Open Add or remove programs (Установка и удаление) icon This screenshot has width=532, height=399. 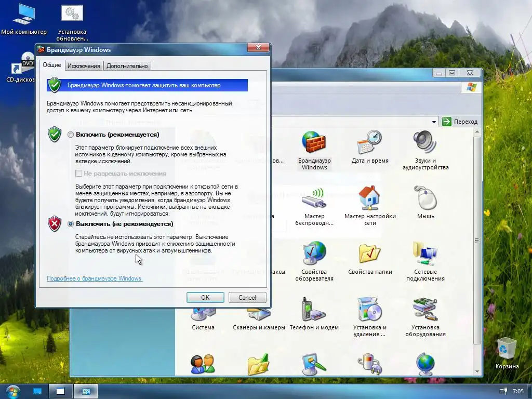[370, 317]
